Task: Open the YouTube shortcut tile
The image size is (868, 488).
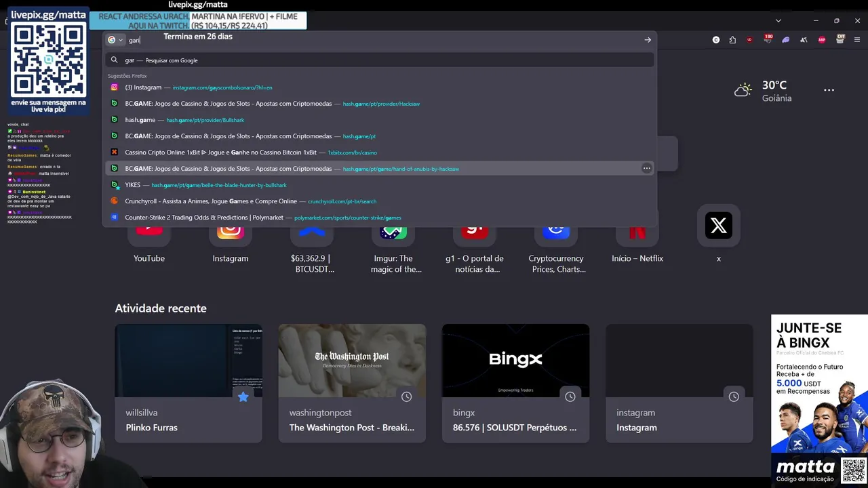Action: coord(149,245)
